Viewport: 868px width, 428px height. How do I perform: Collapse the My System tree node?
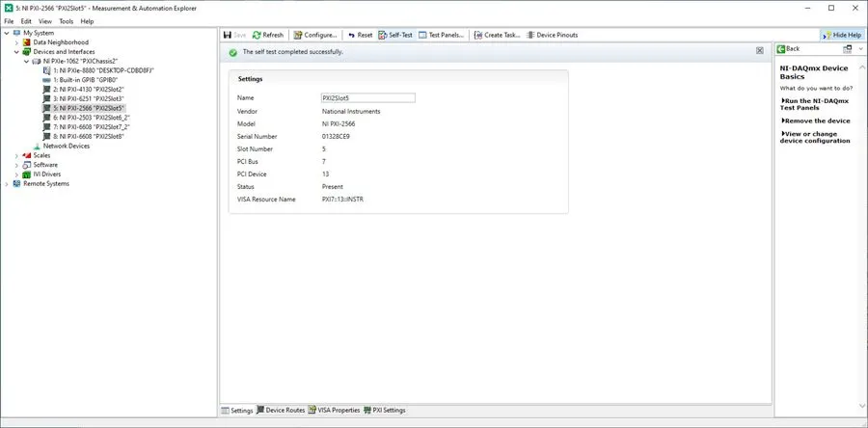pos(6,33)
